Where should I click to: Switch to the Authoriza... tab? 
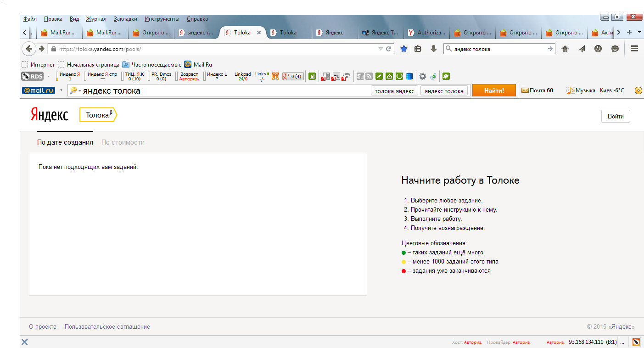point(427,33)
